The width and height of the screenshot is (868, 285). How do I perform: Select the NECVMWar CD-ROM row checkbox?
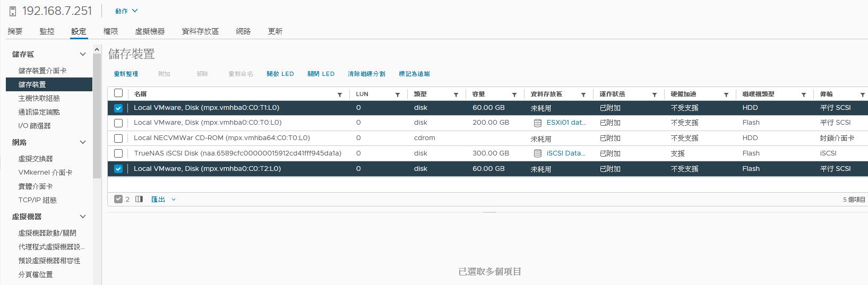118,138
